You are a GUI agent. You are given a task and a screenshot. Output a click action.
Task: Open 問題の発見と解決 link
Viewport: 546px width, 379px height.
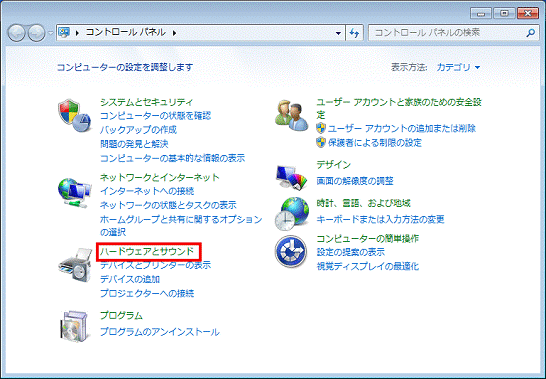[x=134, y=144]
